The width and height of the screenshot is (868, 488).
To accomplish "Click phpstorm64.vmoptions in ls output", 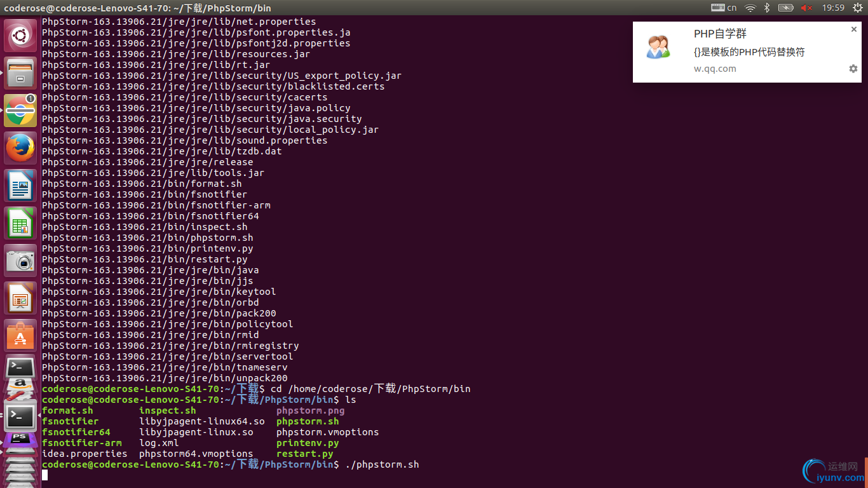I will (196, 454).
